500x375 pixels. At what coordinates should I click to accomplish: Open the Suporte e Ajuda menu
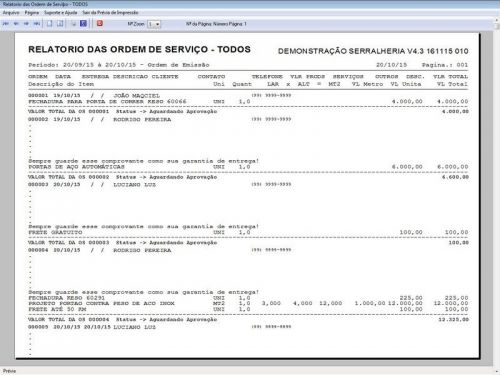pos(61,13)
